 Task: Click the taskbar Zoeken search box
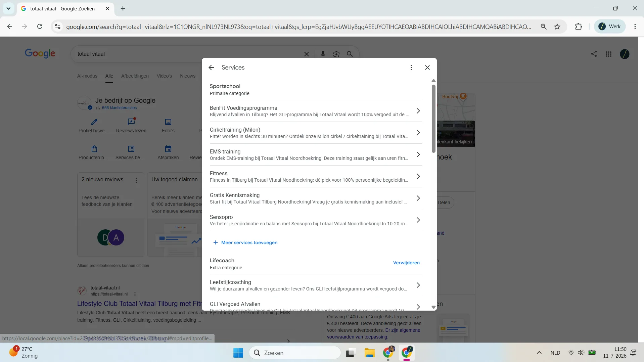click(x=295, y=353)
